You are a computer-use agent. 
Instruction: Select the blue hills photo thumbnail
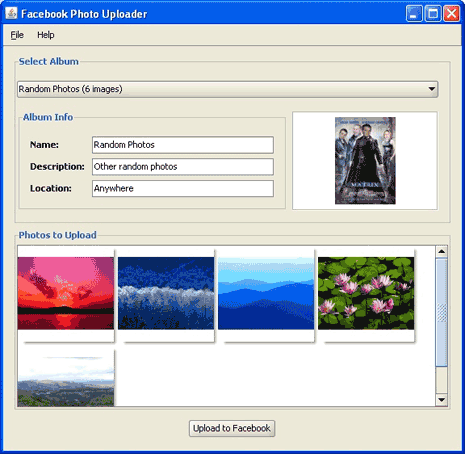(x=266, y=293)
